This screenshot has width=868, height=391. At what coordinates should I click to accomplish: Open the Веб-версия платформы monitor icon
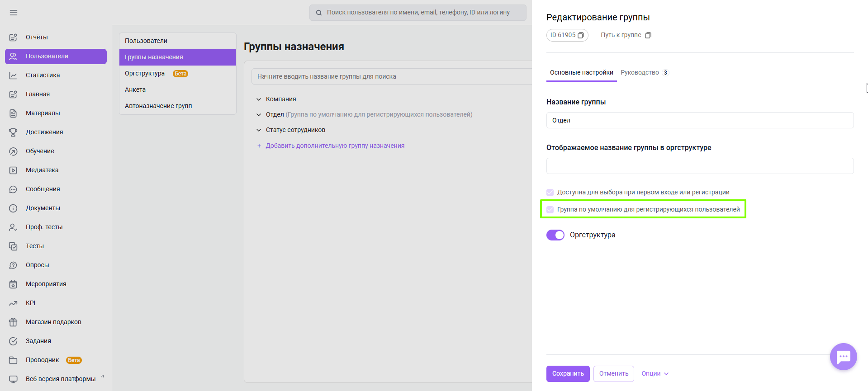(x=13, y=379)
